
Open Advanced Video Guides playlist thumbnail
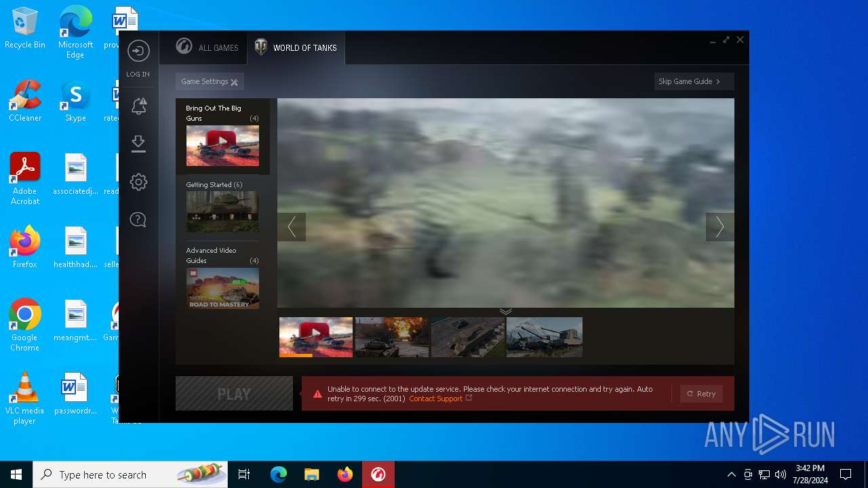point(222,288)
